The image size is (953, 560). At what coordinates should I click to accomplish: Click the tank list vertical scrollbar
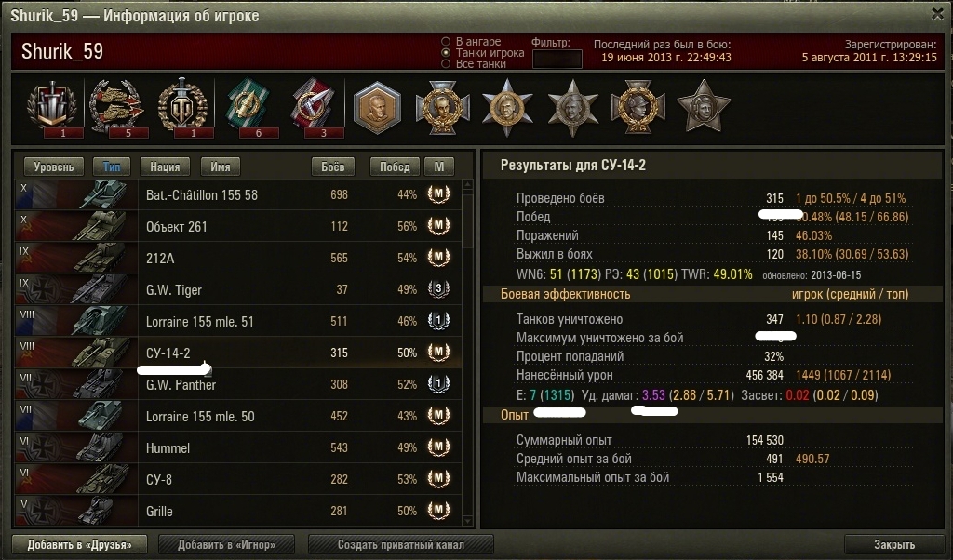[467, 353]
